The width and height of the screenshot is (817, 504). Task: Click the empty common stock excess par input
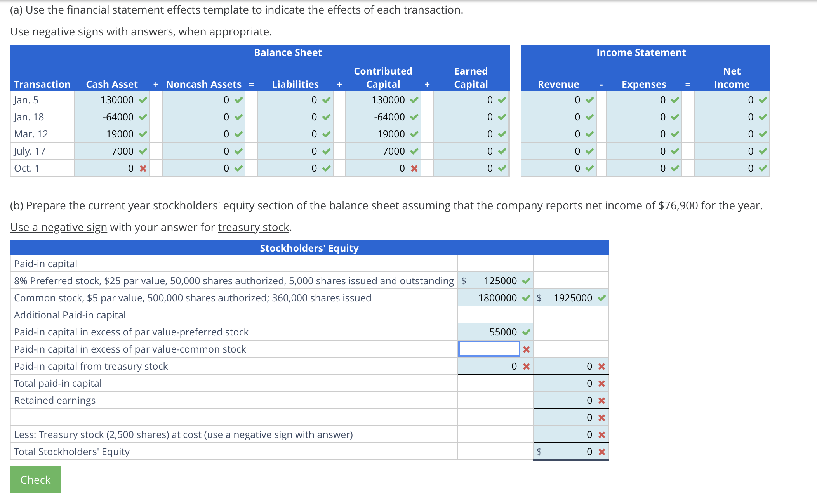point(489,349)
